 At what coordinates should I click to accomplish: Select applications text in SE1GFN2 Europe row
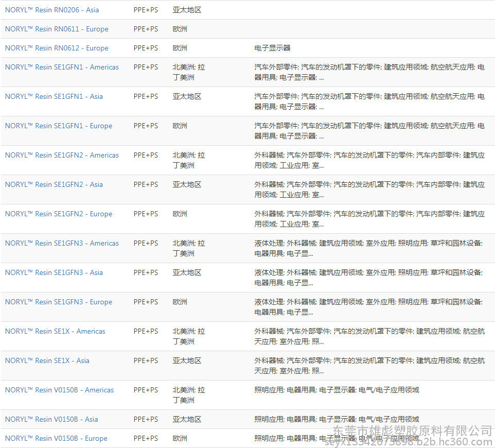pos(369,219)
